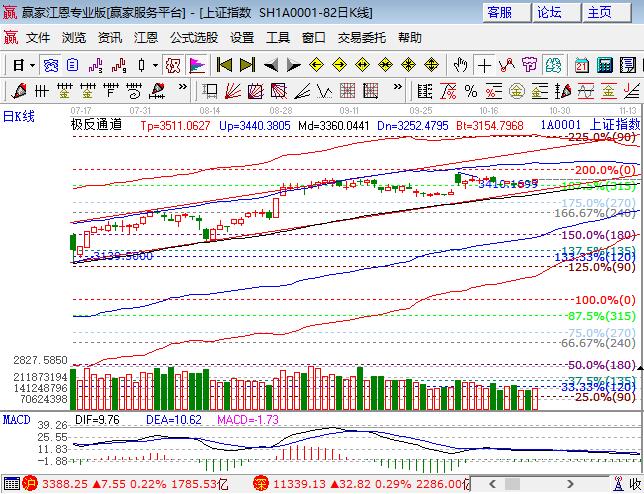
Task: Click the percent sign drawing tool
Action: point(470,91)
